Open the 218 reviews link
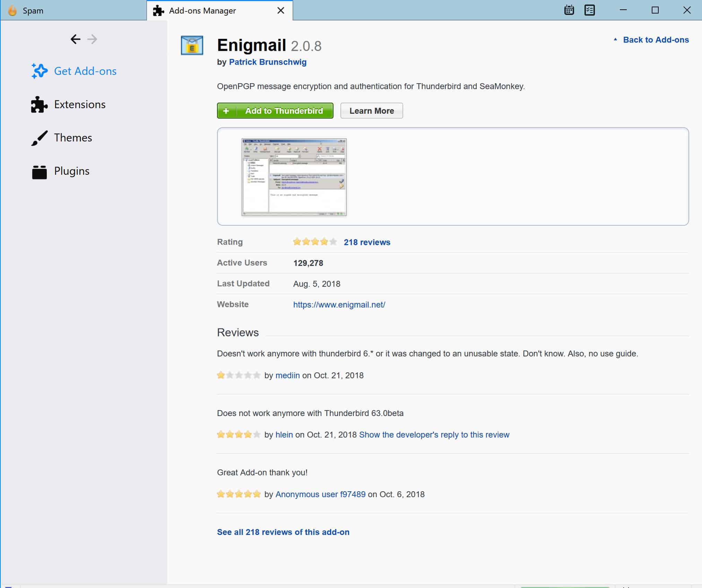Image resolution: width=702 pixels, height=588 pixels. (x=367, y=242)
